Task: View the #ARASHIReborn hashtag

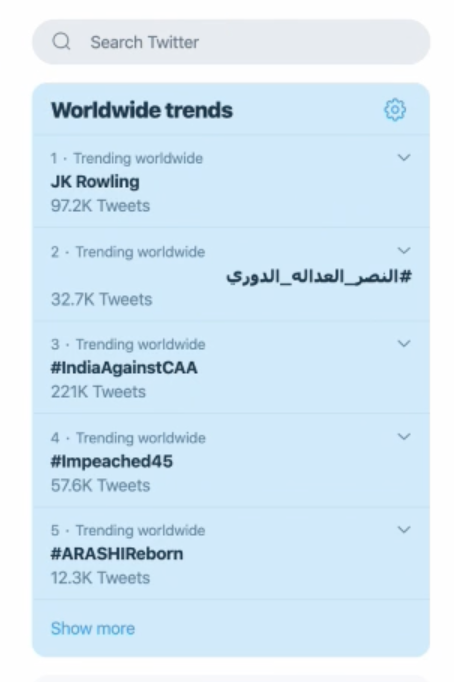Action: (x=117, y=554)
